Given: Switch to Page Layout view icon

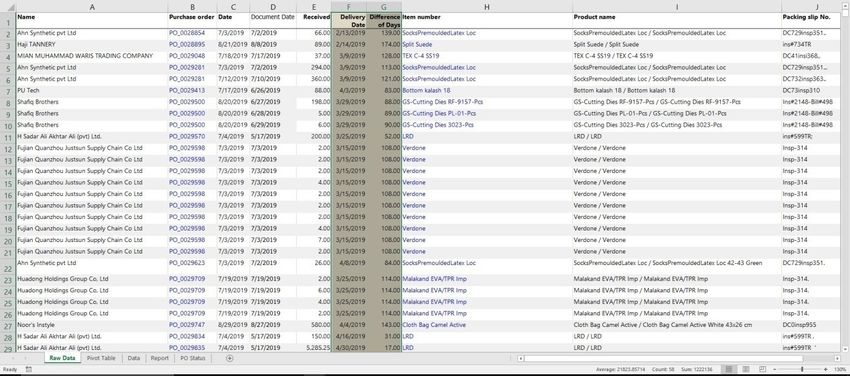Looking at the screenshot, I should pos(747,369).
